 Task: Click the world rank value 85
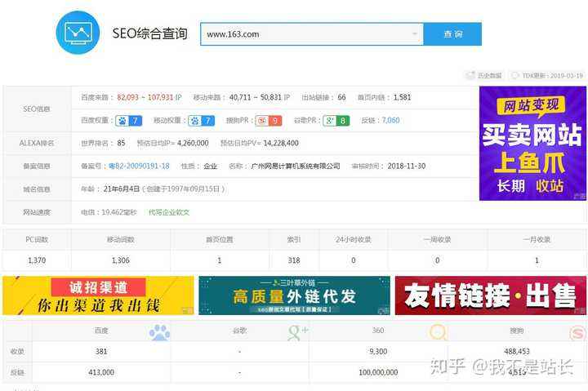pyautogui.click(x=121, y=143)
